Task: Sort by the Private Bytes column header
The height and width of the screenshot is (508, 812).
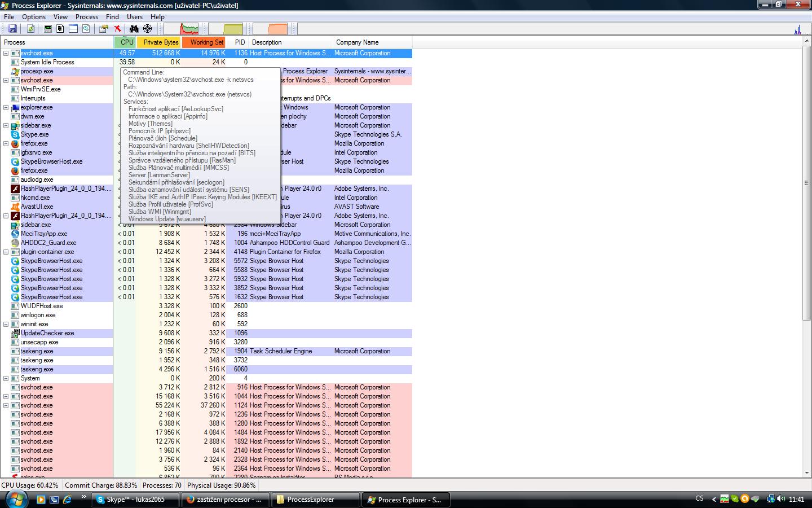Action: point(159,42)
